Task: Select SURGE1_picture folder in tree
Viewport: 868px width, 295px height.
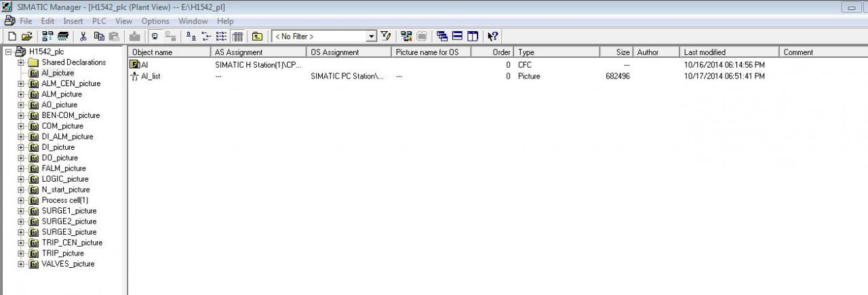Action: click(69, 211)
